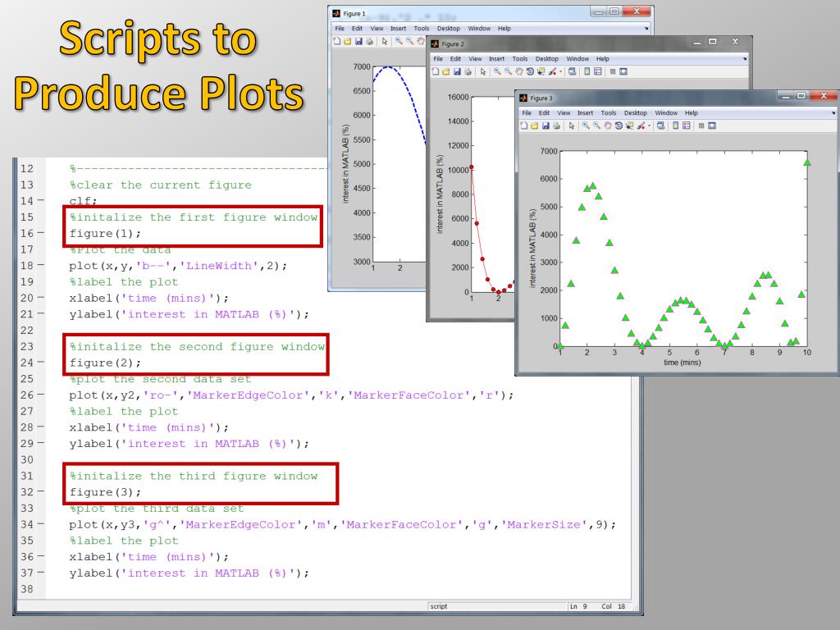Select Pan hand tool in Figure 2
This screenshot has height=630, width=840.
[519, 71]
